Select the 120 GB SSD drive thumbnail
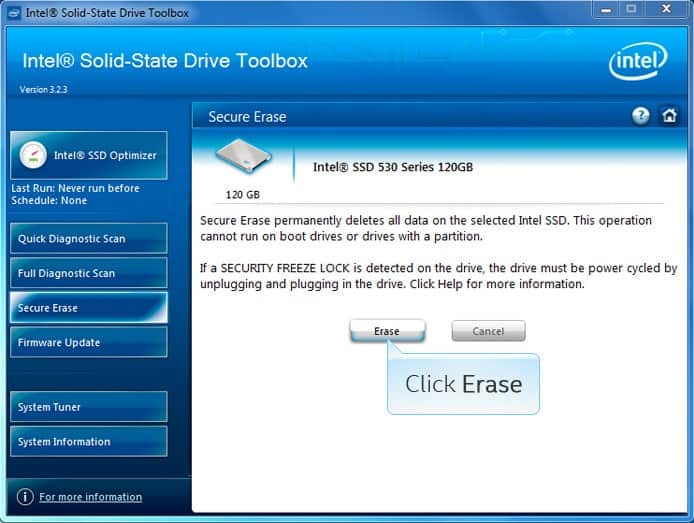The image size is (694, 523). pyautogui.click(x=243, y=156)
